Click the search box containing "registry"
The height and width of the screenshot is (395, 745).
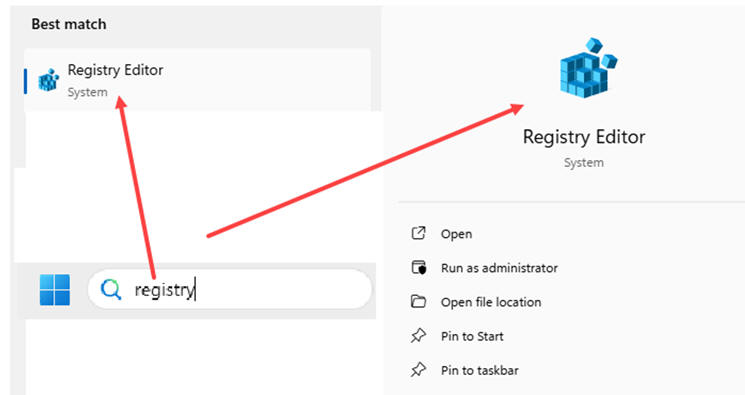click(x=229, y=289)
